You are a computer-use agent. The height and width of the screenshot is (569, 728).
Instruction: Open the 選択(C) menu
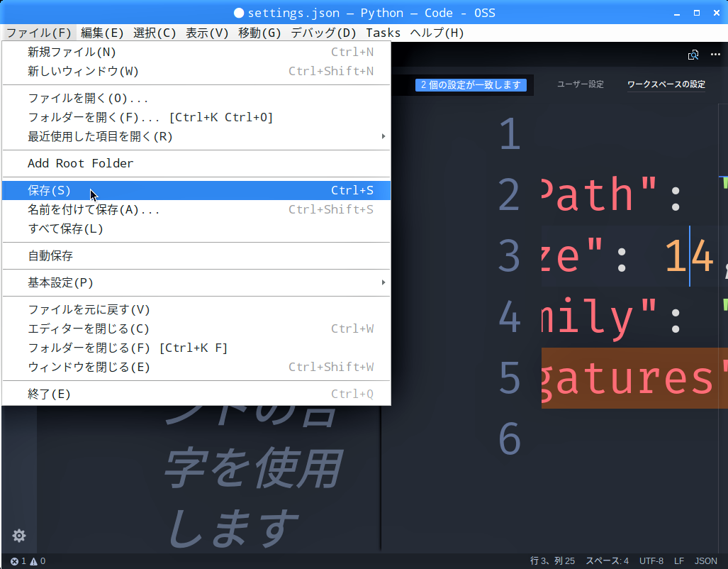tap(155, 33)
